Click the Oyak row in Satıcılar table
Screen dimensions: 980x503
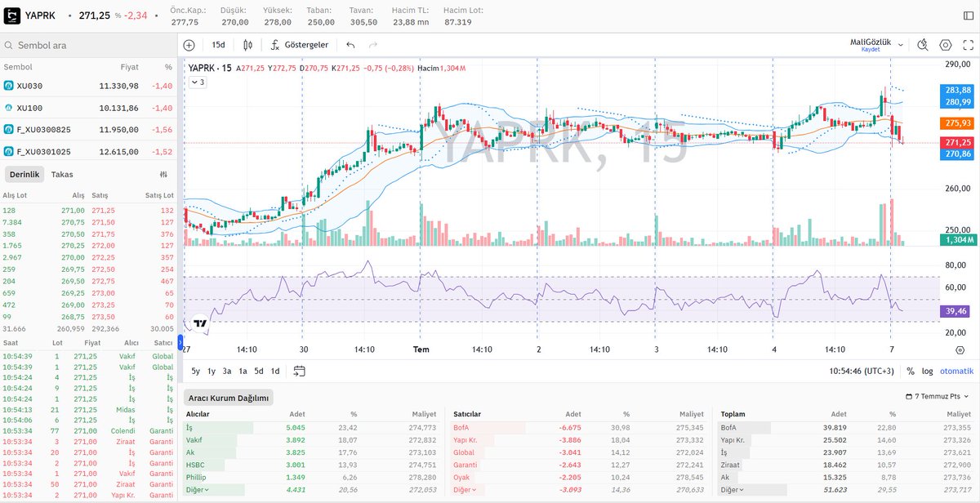point(578,477)
